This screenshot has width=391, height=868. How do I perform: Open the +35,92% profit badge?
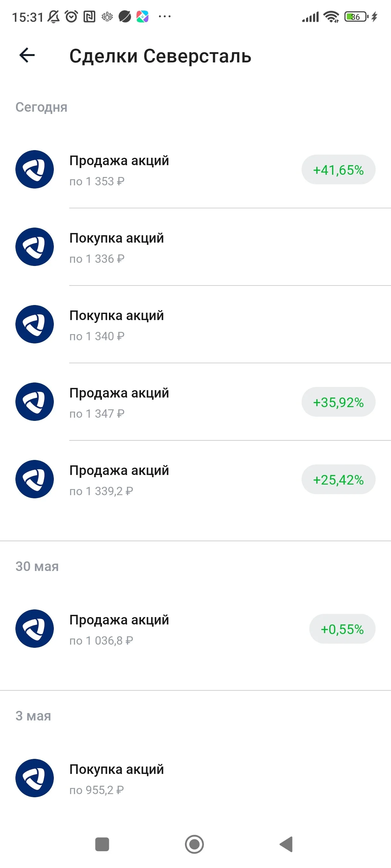[x=338, y=402]
